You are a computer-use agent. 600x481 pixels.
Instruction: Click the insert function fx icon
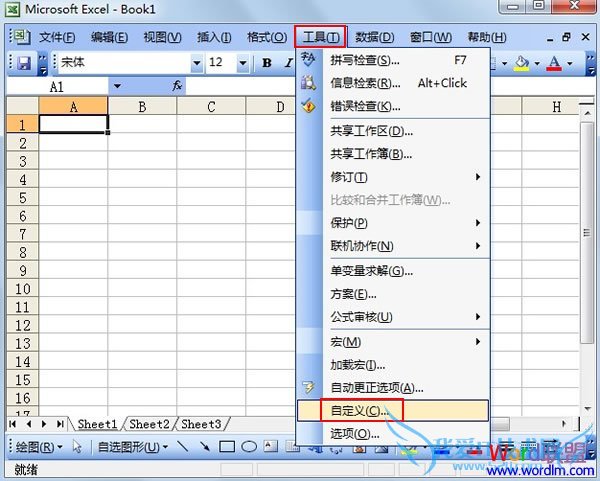point(177,86)
